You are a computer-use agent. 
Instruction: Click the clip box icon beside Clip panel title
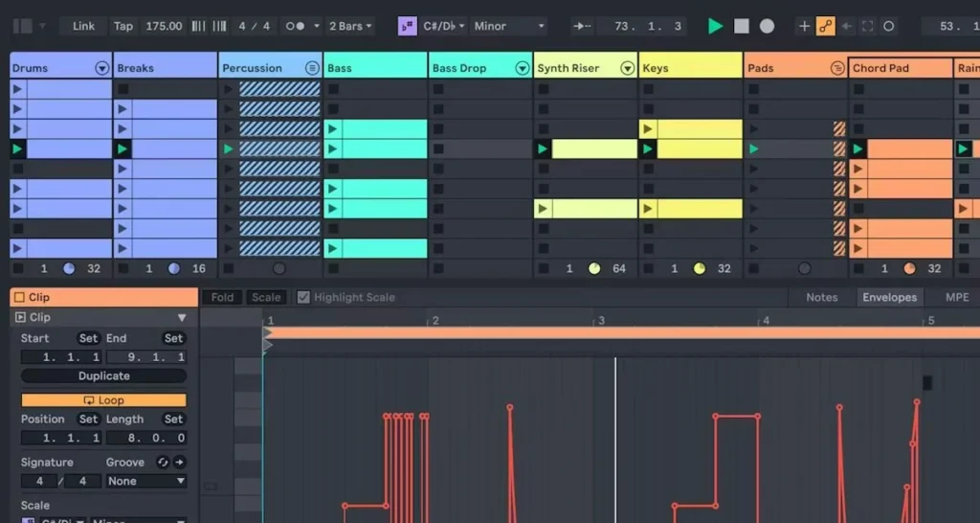pos(21,317)
